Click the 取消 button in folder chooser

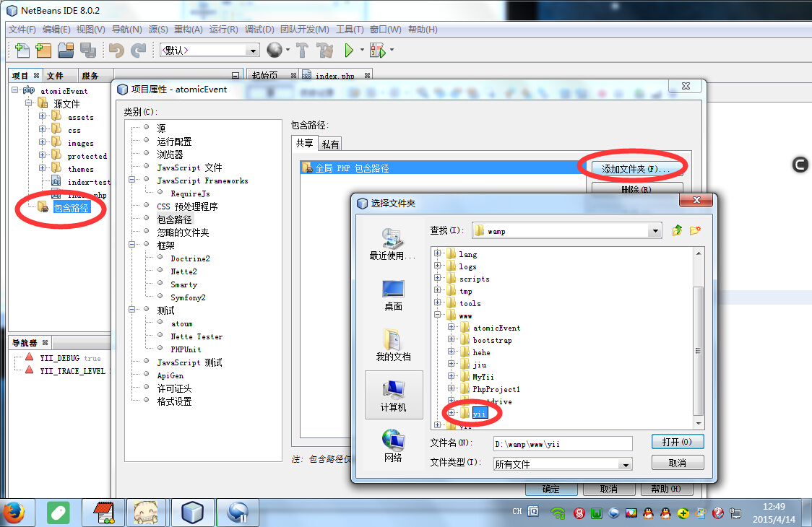(x=678, y=463)
